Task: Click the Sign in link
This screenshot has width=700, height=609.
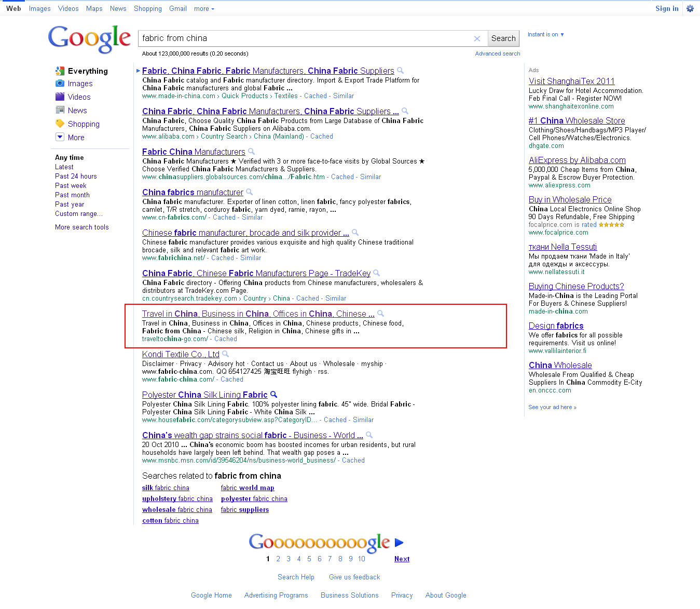Action: (667, 9)
